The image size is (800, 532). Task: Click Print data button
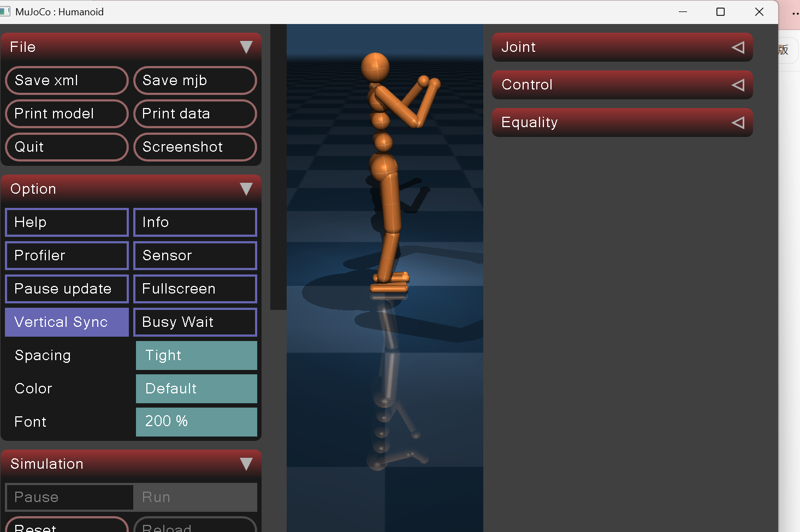[195, 113]
